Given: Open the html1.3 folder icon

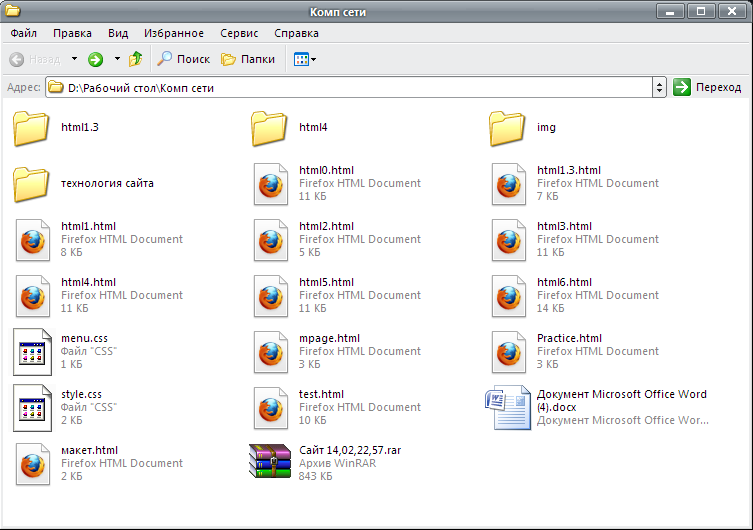Looking at the screenshot, I should coord(31,128).
